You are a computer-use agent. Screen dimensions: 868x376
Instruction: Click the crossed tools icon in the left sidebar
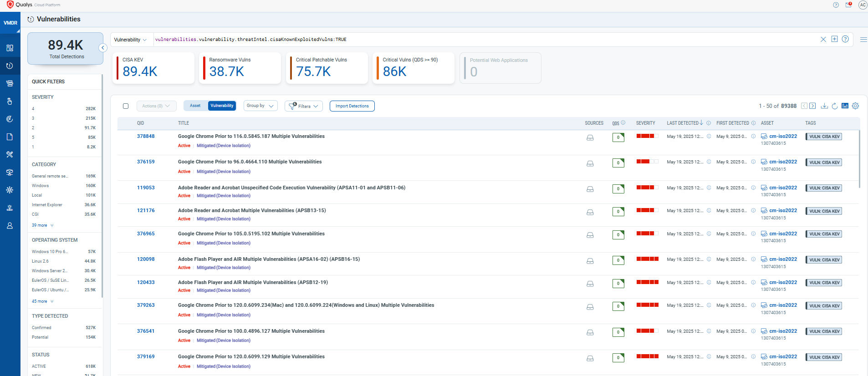click(10, 154)
